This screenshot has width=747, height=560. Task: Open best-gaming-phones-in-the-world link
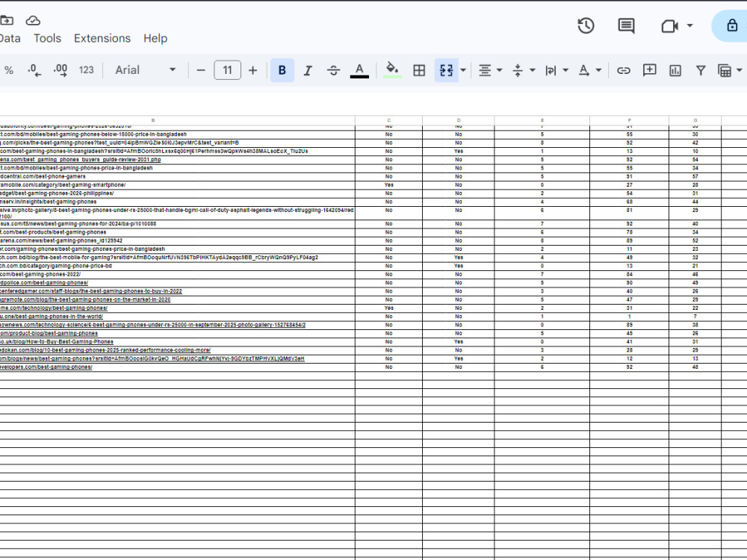tap(52, 317)
